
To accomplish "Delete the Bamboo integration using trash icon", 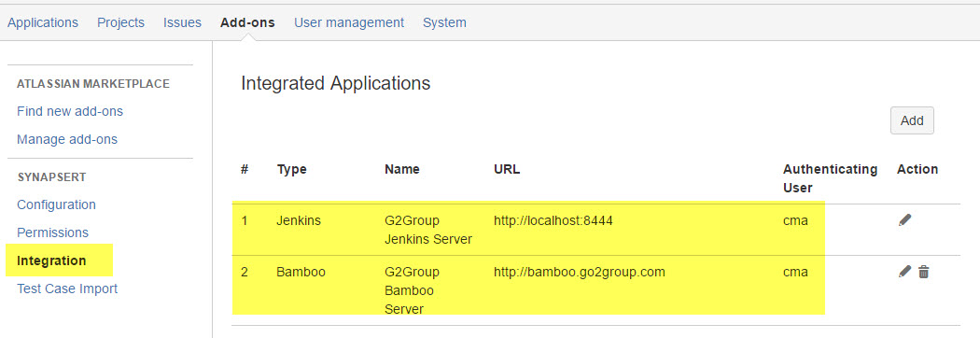I will [x=924, y=272].
